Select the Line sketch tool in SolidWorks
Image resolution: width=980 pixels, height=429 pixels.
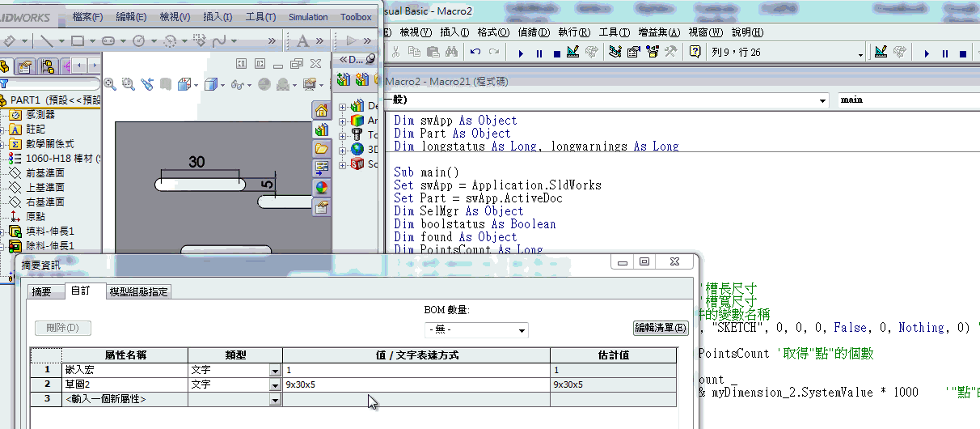coord(47,40)
